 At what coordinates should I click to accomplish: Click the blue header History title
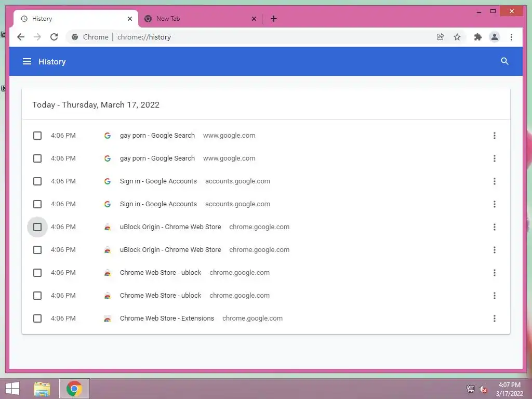point(52,62)
